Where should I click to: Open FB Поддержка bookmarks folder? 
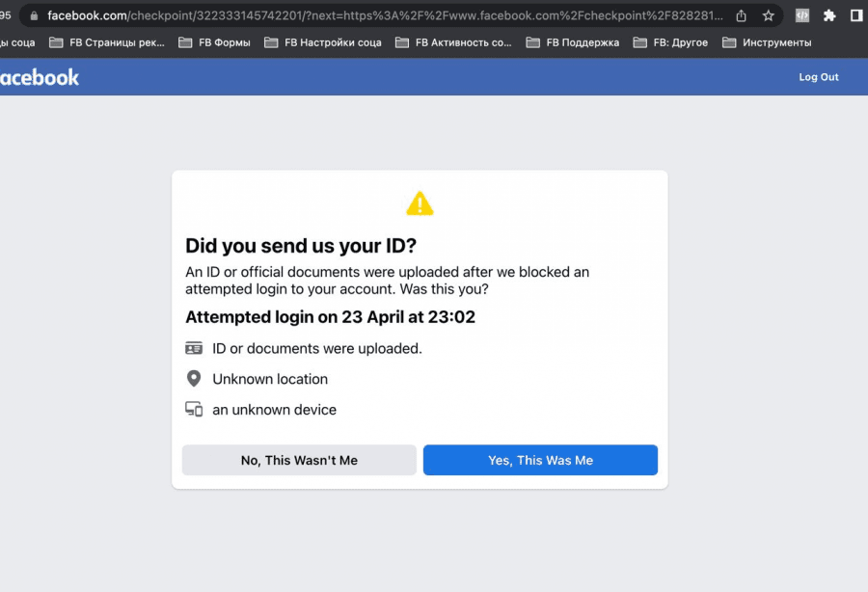pos(573,42)
